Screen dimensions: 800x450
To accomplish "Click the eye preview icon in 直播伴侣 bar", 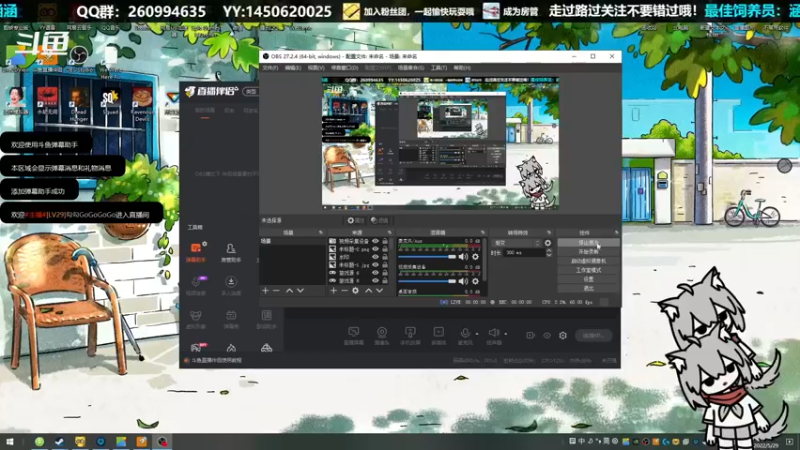I will click(x=546, y=336).
